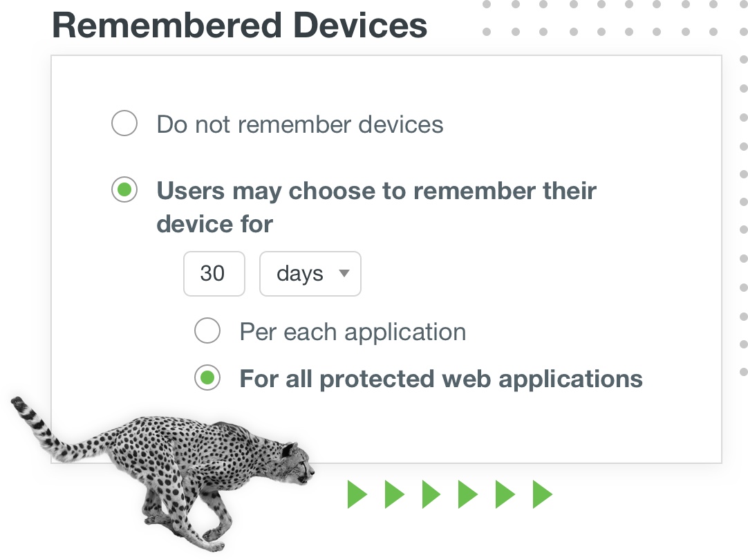Select the For all protected web applications radio

click(x=207, y=378)
